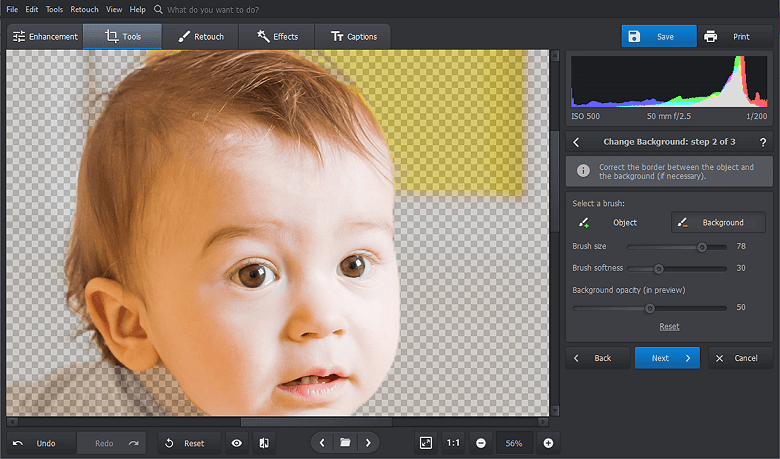Set zoom to 1:1 actual size
This screenshot has width=780, height=459.
[x=453, y=443]
